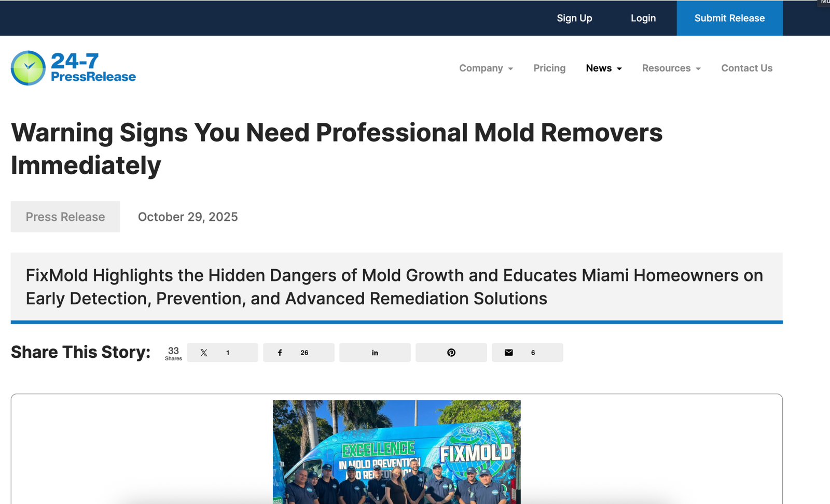Click the Submit Release button

coord(729,18)
